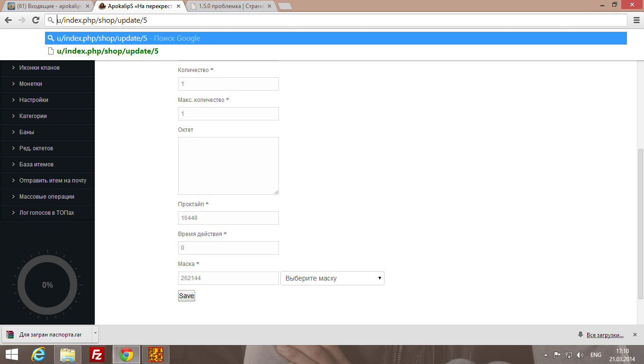This screenshot has height=364, width=644.
Task: Open a new browser tab
Action: (x=285, y=6)
